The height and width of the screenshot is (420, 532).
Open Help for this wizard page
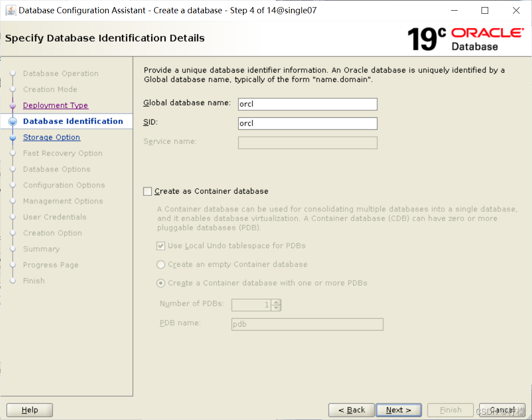29,410
